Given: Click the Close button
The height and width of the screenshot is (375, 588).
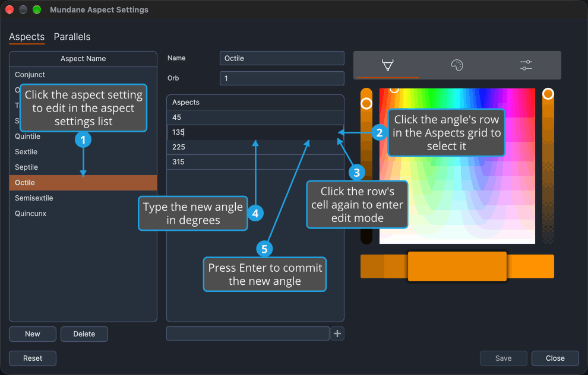Looking at the screenshot, I should point(555,358).
